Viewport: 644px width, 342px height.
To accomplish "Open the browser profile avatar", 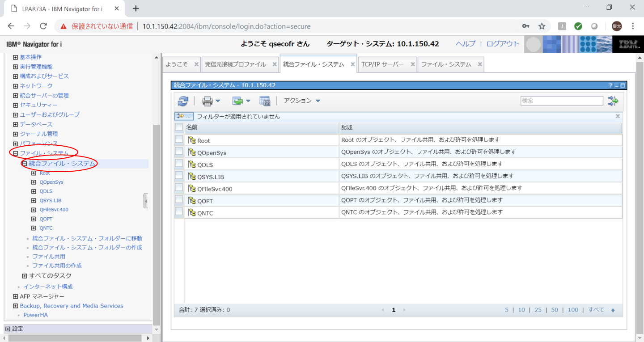I will pos(617,26).
